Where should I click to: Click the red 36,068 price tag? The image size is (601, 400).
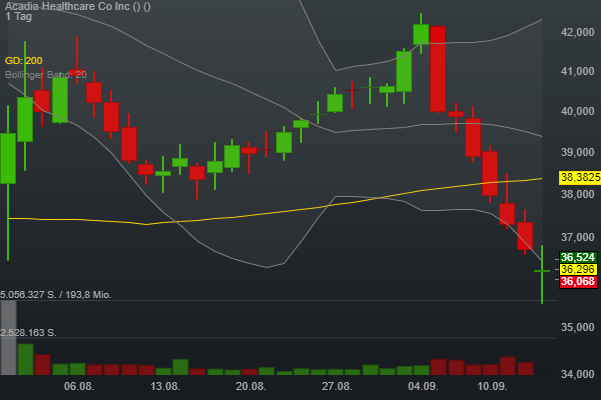point(578,282)
